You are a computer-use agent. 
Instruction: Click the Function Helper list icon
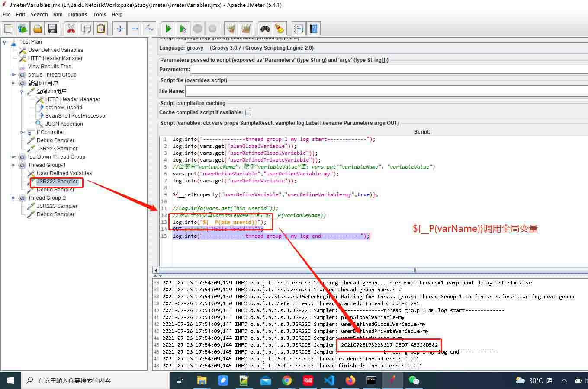click(299, 29)
